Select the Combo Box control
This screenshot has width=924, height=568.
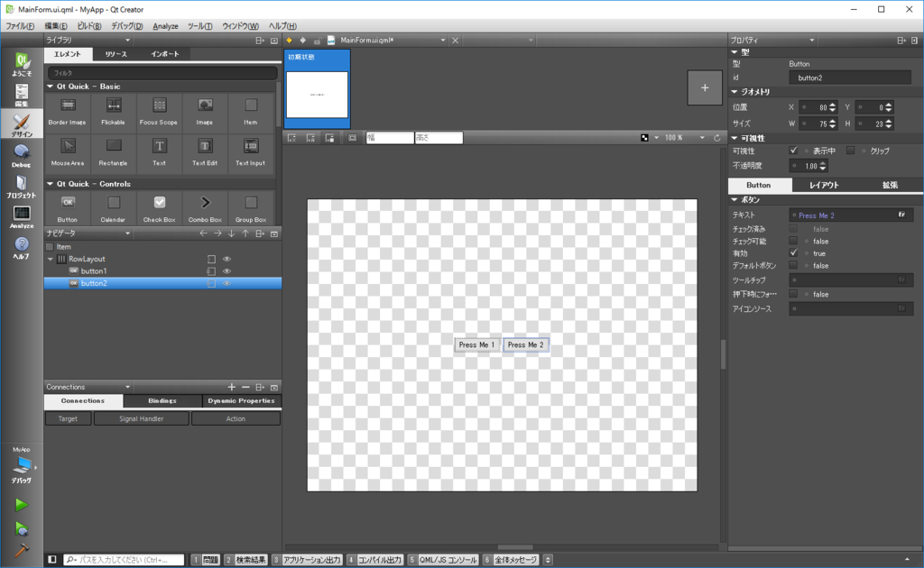[205, 208]
